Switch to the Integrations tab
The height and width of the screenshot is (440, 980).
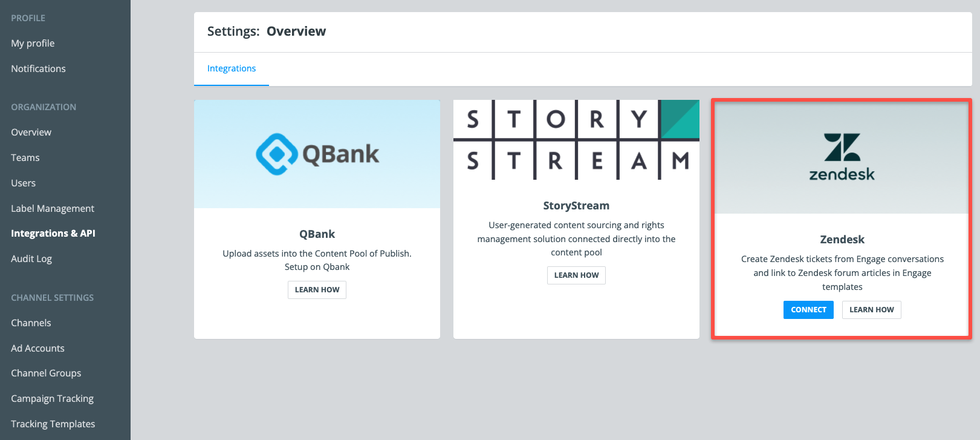pyautogui.click(x=232, y=69)
